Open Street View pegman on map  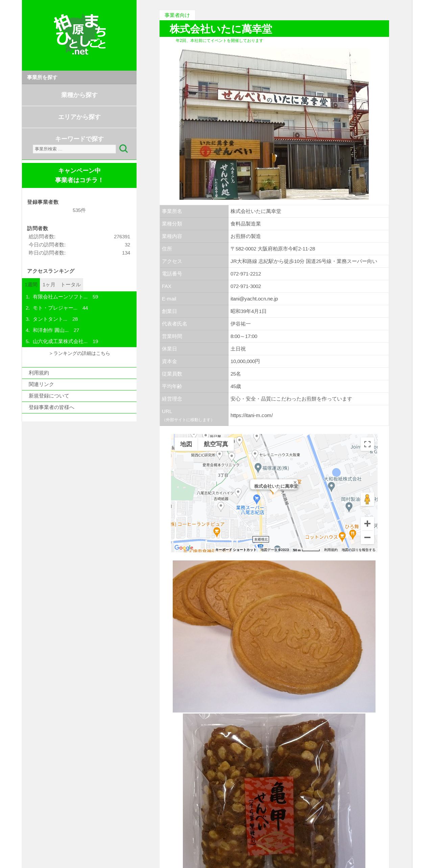[x=367, y=499]
